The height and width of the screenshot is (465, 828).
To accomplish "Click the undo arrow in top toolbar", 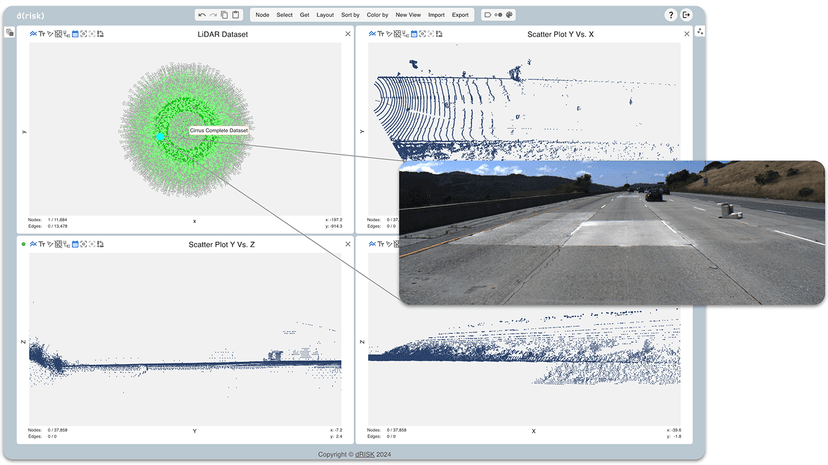I will (202, 15).
